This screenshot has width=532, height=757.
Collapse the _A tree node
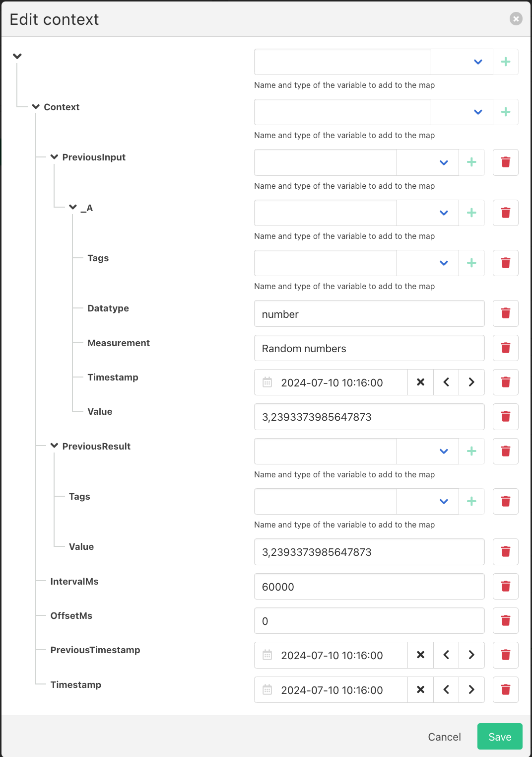73,207
